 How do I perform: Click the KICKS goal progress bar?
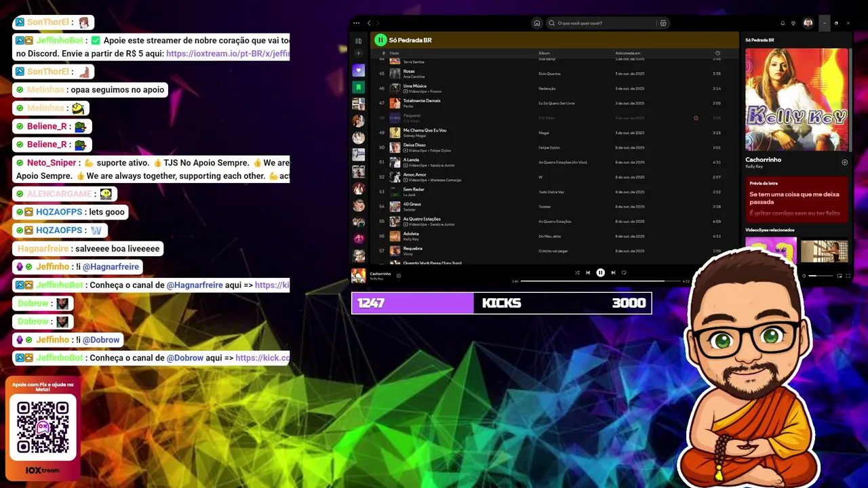[501, 303]
